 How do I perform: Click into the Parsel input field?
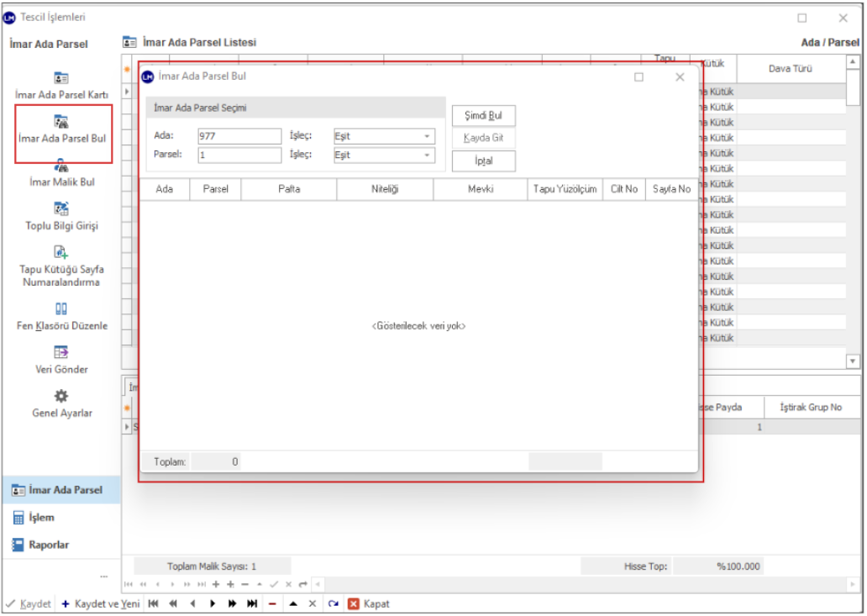coord(239,155)
